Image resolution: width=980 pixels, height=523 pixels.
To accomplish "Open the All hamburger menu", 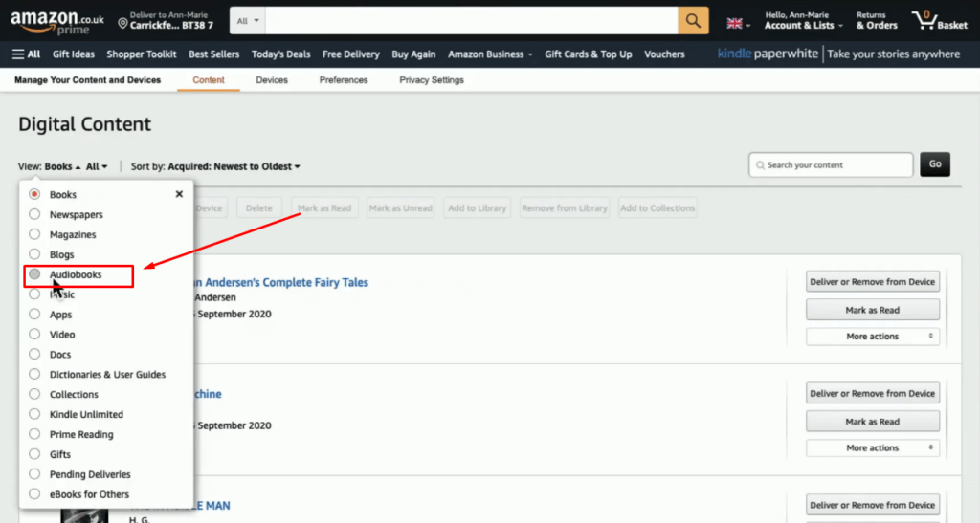I will point(26,54).
